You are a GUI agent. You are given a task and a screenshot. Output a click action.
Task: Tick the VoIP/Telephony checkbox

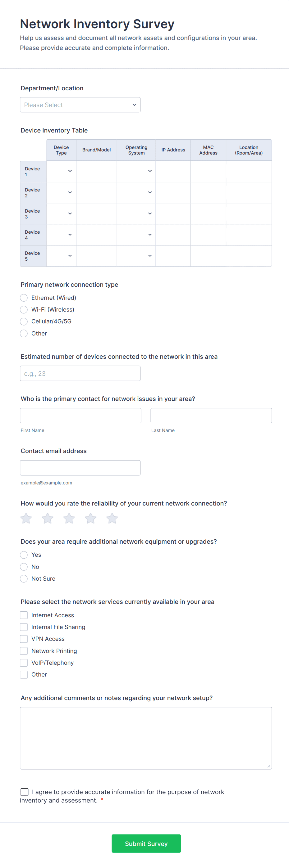(24, 663)
